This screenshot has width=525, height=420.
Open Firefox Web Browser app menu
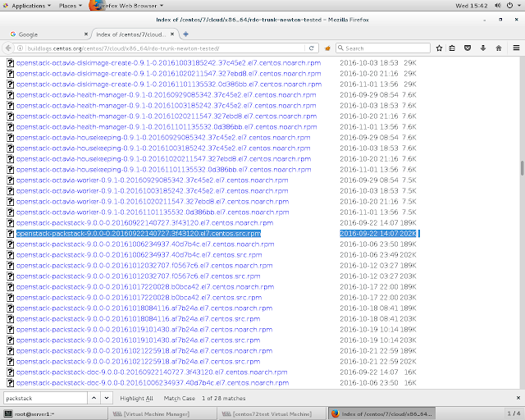coord(126,6)
